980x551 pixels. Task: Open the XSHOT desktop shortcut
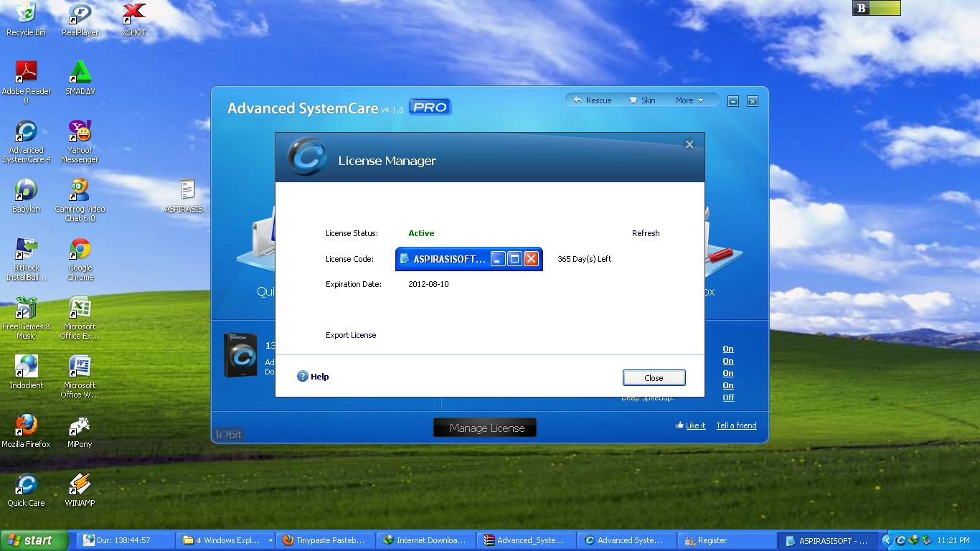point(133,19)
